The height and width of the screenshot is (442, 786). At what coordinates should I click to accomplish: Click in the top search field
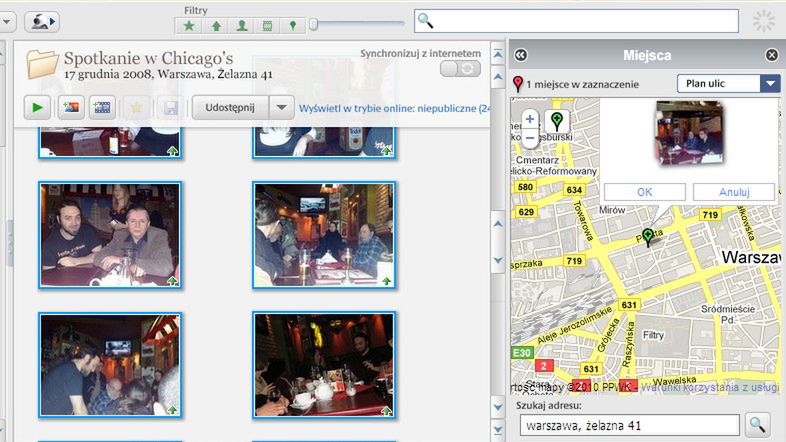tap(576, 21)
